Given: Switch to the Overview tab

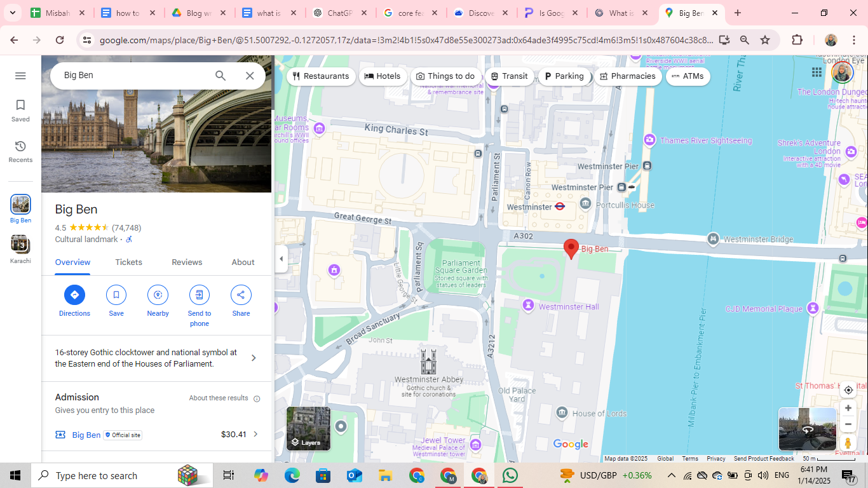Looking at the screenshot, I should (72, 262).
